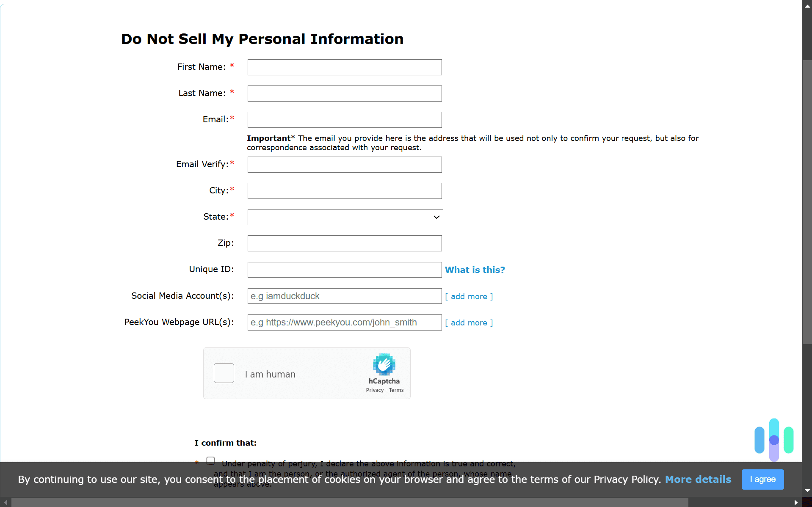
Task: Open 'More details' about the Privacy Policy
Action: [x=698, y=479]
